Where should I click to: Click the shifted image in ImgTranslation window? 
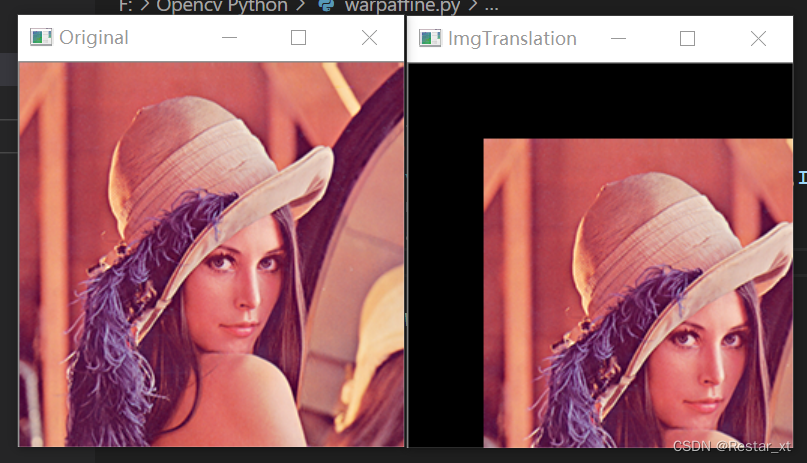point(638,293)
